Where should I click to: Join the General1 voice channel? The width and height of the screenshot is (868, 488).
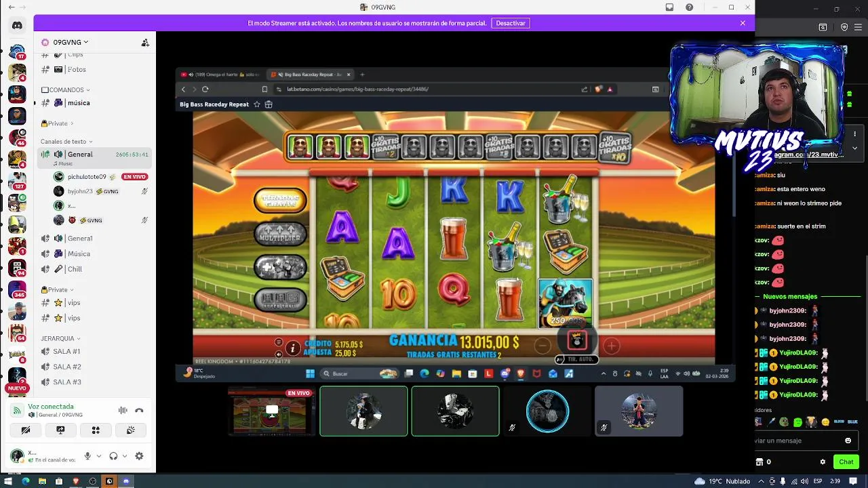pyautogui.click(x=94, y=239)
